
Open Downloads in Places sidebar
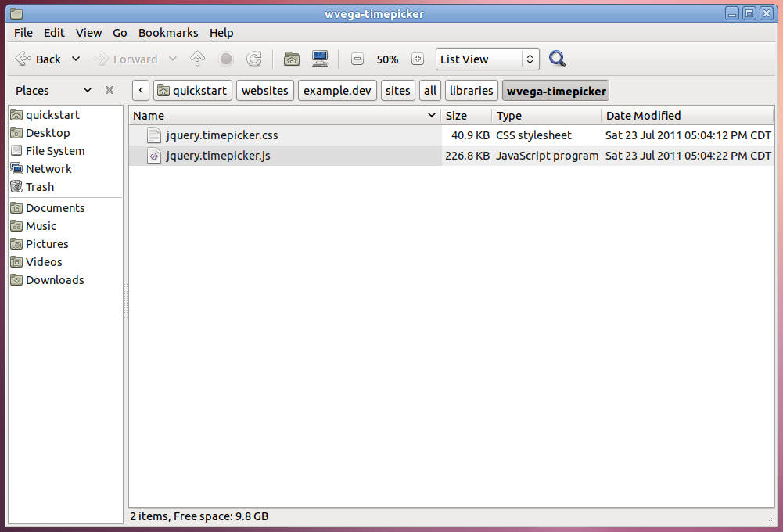tap(65, 280)
